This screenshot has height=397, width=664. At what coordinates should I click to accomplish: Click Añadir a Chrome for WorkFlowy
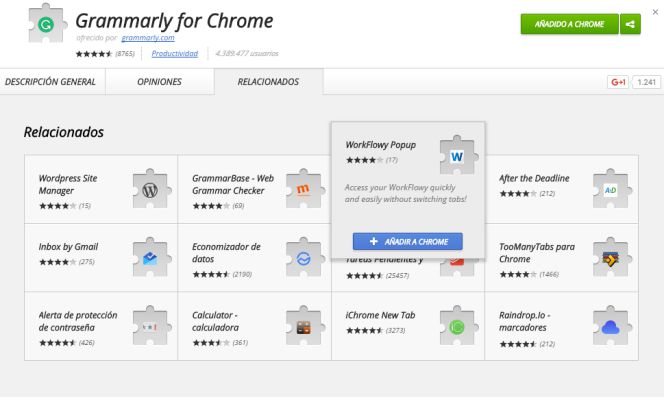pyautogui.click(x=407, y=242)
